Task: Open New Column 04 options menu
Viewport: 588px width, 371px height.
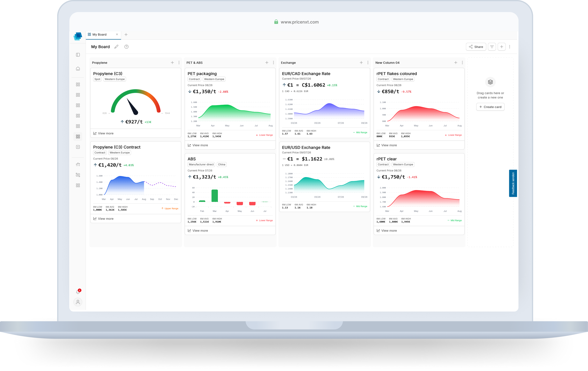Action: [462, 63]
